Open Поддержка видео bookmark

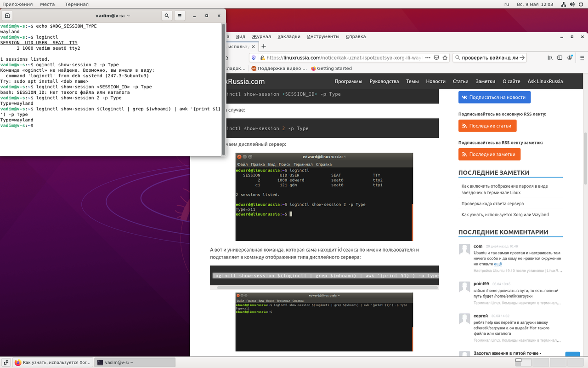pos(279,69)
